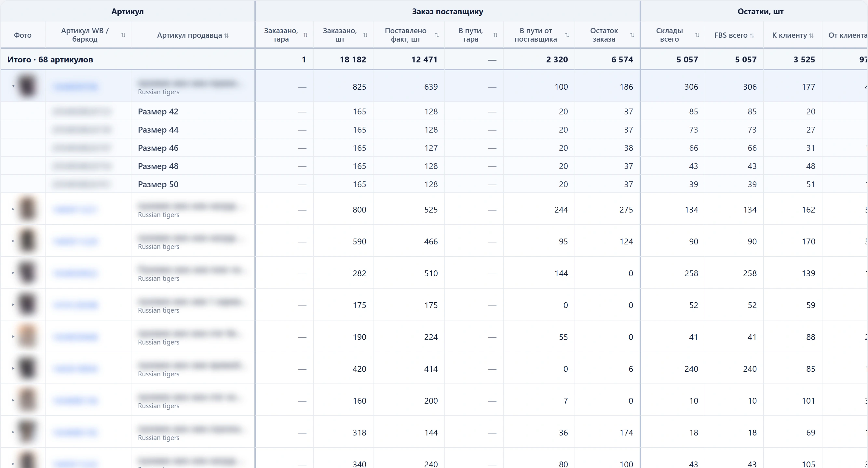Sort by Склады всего icon

click(697, 35)
